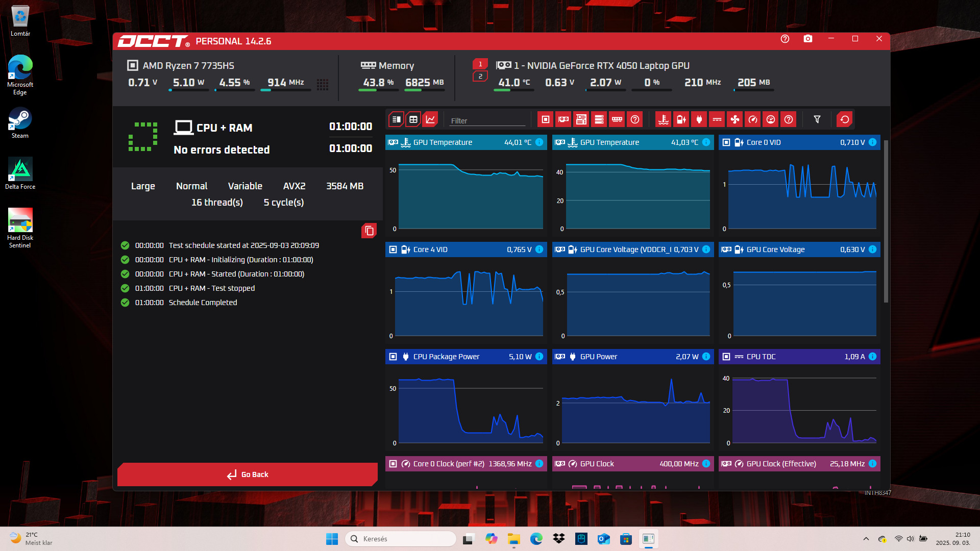Switch to table view mode
The image size is (980, 551).
click(x=413, y=119)
